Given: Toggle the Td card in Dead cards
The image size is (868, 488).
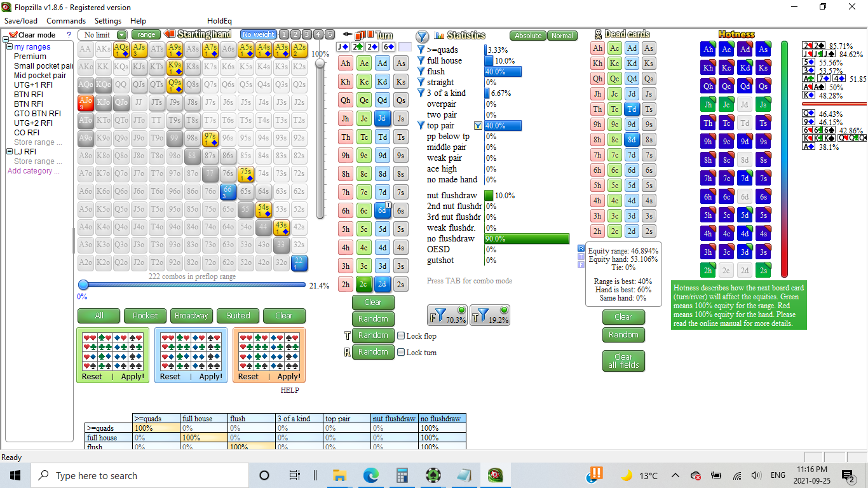Looking at the screenshot, I should click(632, 109).
